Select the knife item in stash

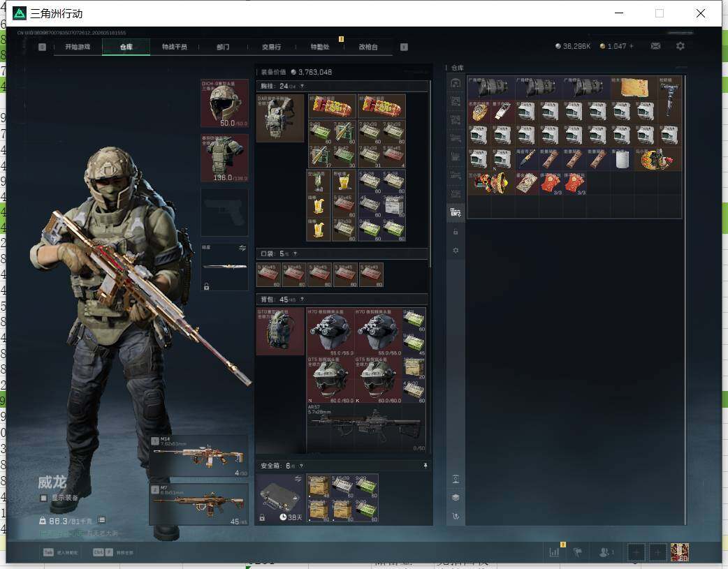[527, 159]
